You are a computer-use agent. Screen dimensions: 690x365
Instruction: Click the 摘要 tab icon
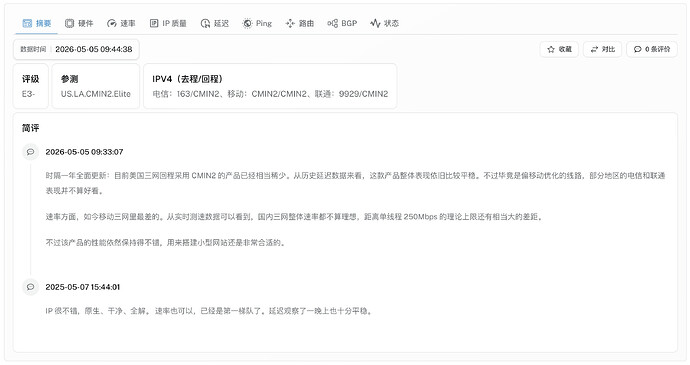click(x=27, y=23)
